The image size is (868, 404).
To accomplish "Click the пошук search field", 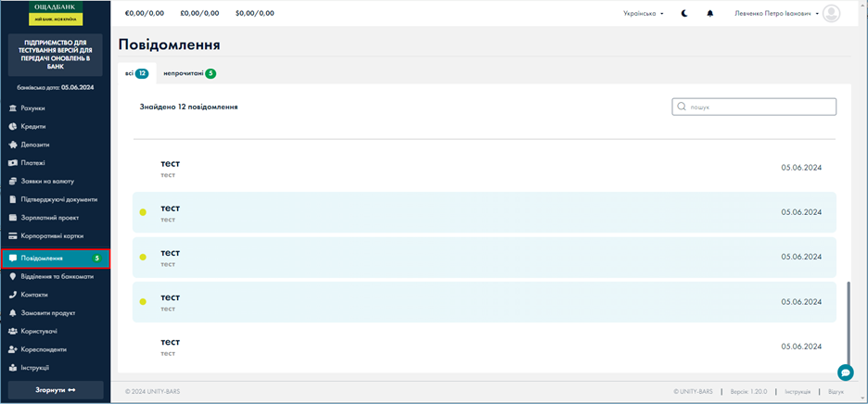I will pyautogui.click(x=754, y=107).
